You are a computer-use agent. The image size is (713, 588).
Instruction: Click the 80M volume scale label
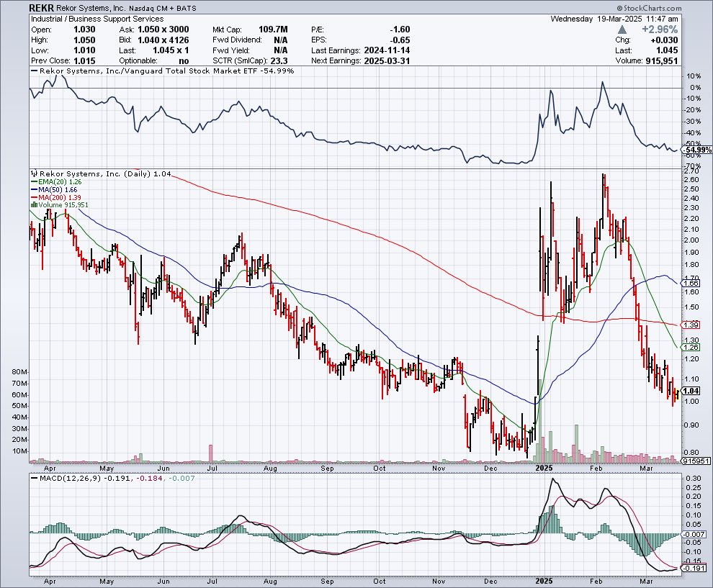click(x=20, y=372)
